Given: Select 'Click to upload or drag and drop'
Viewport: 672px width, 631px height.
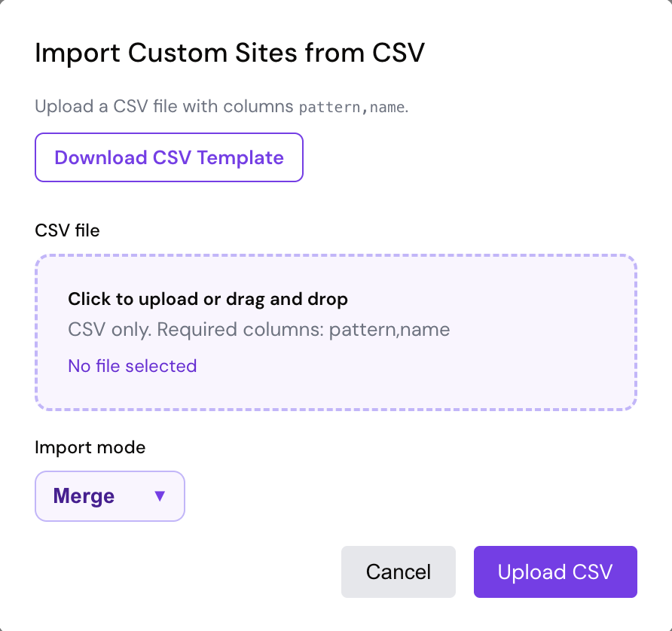Looking at the screenshot, I should (x=208, y=299).
